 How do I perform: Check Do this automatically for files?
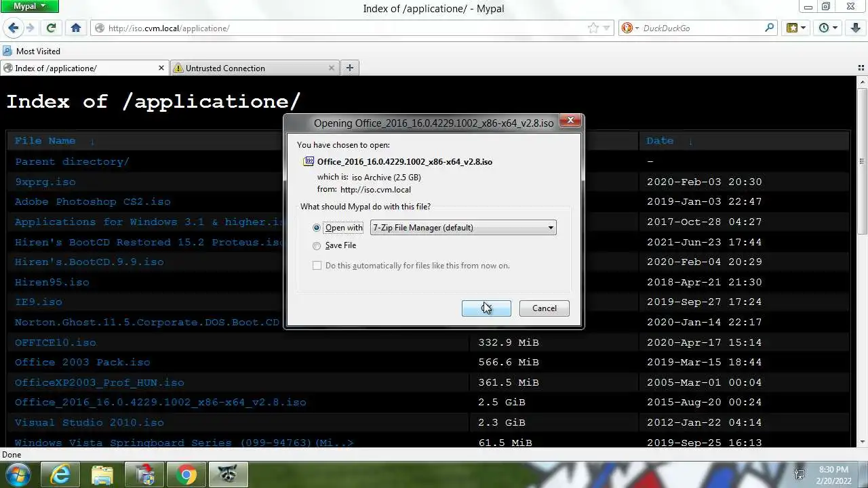317,266
